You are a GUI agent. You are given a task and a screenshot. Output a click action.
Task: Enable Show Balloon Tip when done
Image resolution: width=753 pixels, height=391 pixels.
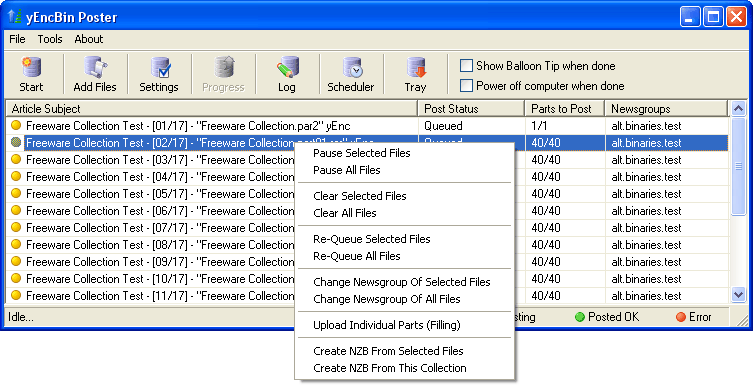tap(466, 65)
